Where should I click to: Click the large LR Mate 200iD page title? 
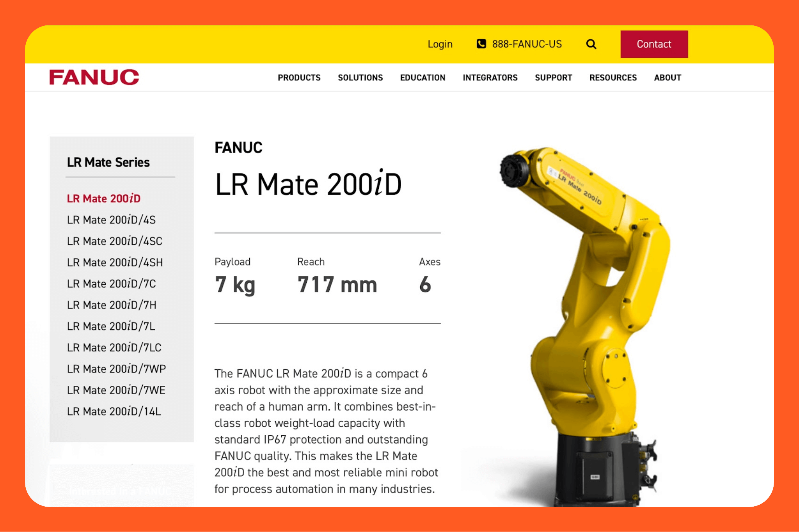[308, 184]
